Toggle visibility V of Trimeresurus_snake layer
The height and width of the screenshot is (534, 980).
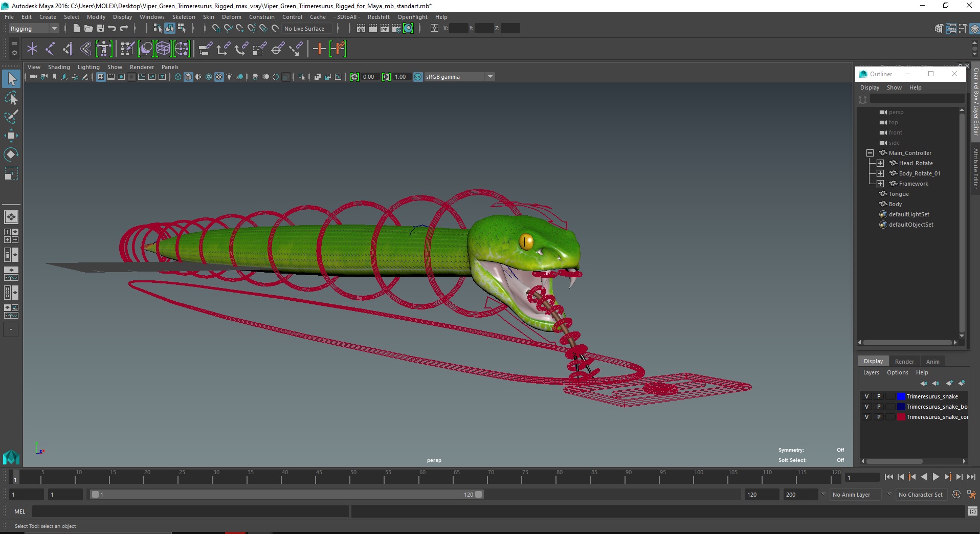pos(866,396)
